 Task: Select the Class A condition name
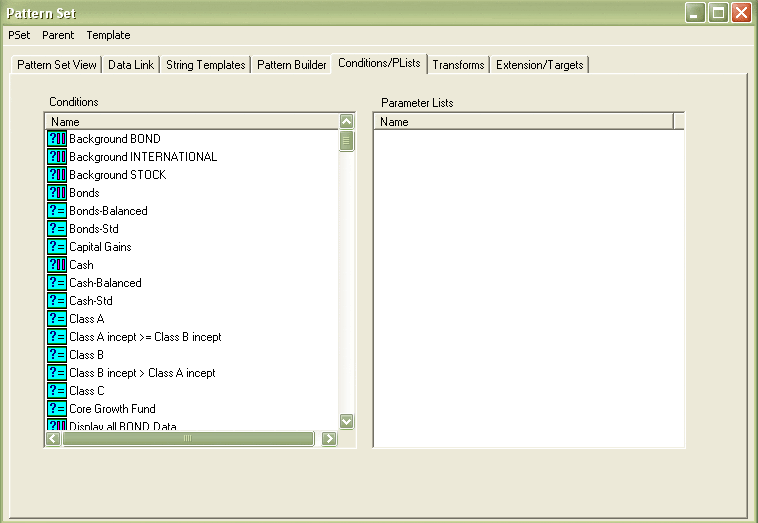pos(87,319)
